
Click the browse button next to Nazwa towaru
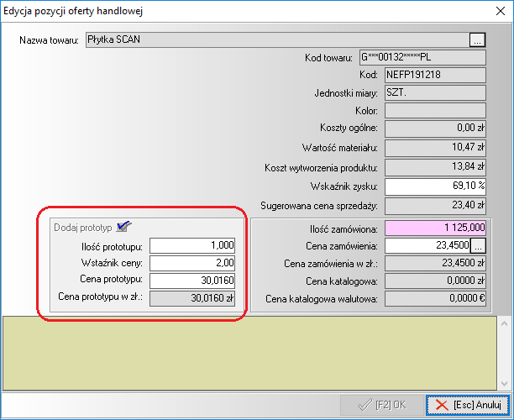pyautogui.click(x=477, y=39)
